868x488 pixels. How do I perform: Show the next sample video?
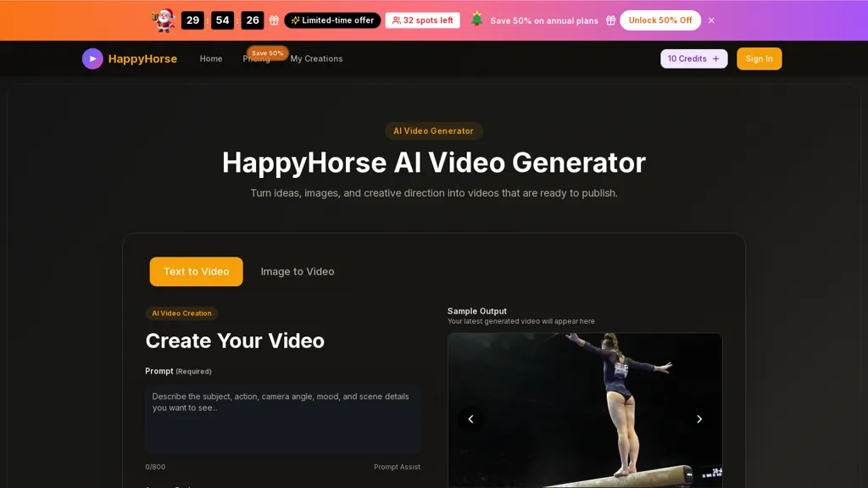pyautogui.click(x=699, y=419)
